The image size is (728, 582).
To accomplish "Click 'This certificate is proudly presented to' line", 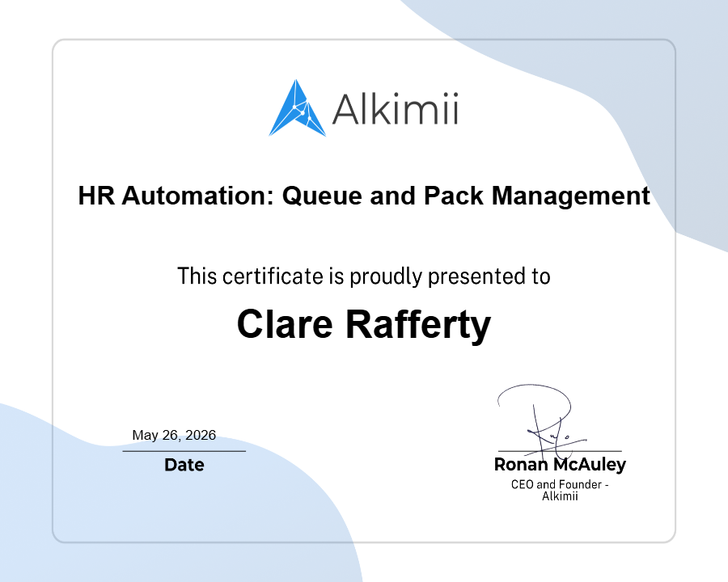I will coord(364,276).
